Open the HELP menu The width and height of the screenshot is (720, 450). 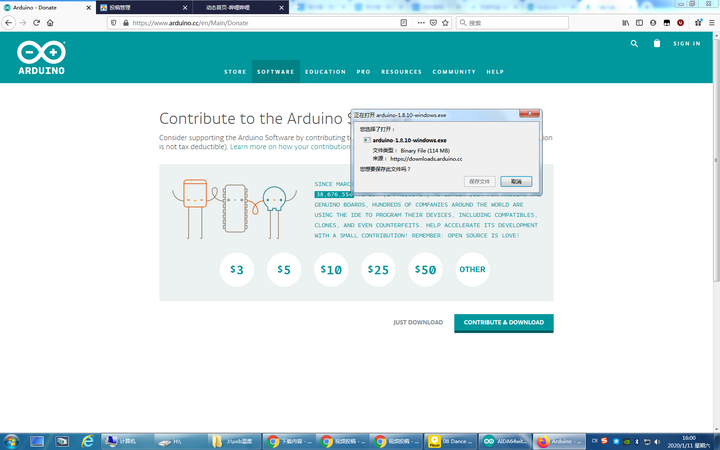(495, 72)
